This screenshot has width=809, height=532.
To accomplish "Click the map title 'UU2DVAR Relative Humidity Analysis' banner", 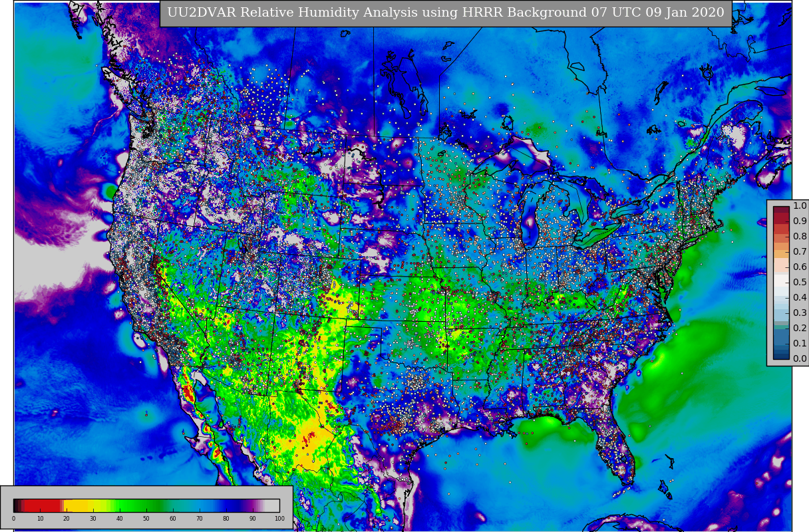I will (446, 13).
